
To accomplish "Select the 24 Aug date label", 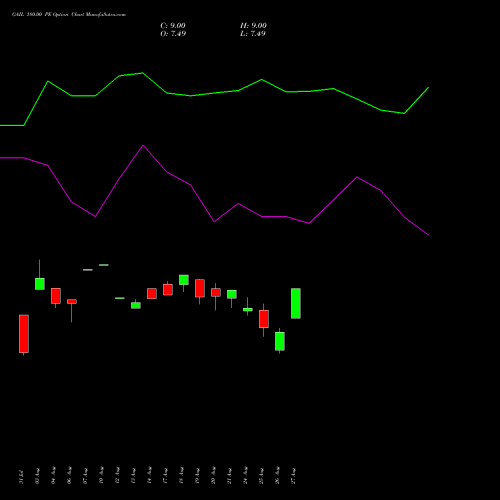I will [245, 476].
